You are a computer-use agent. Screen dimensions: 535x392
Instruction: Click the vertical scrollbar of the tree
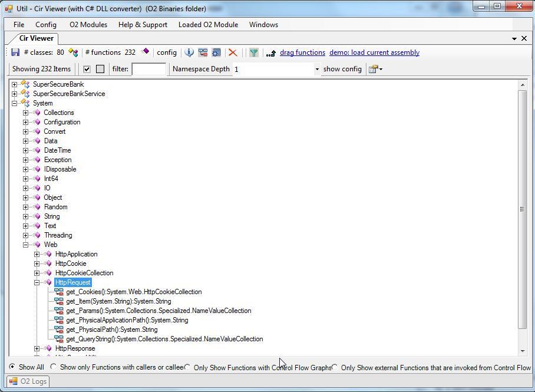click(x=522, y=209)
